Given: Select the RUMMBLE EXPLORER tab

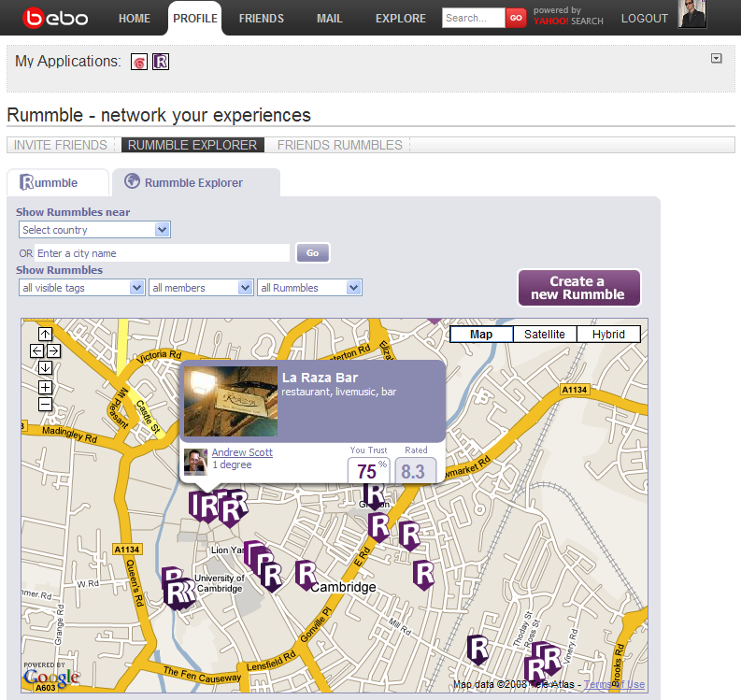Looking at the screenshot, I should (x=192, y=145).
